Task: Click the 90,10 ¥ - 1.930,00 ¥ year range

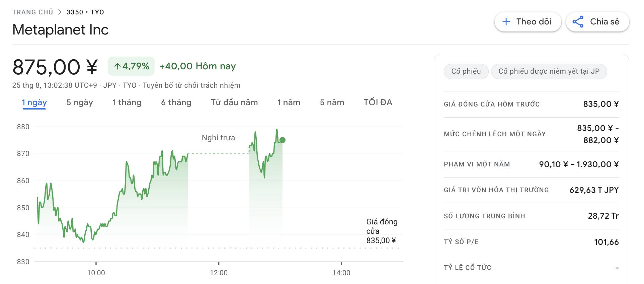Action: click(x=579, y=164)
